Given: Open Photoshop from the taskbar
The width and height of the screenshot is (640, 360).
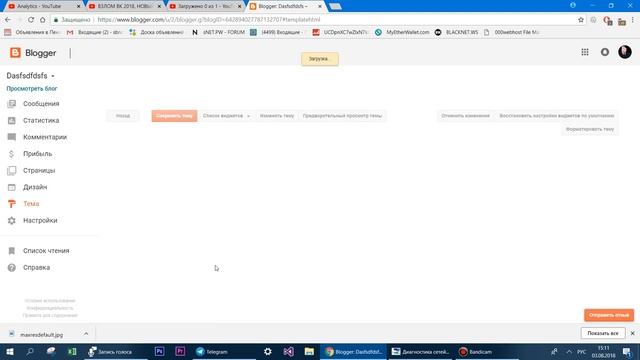Looking at the screenshot, I should click(160, 351).
